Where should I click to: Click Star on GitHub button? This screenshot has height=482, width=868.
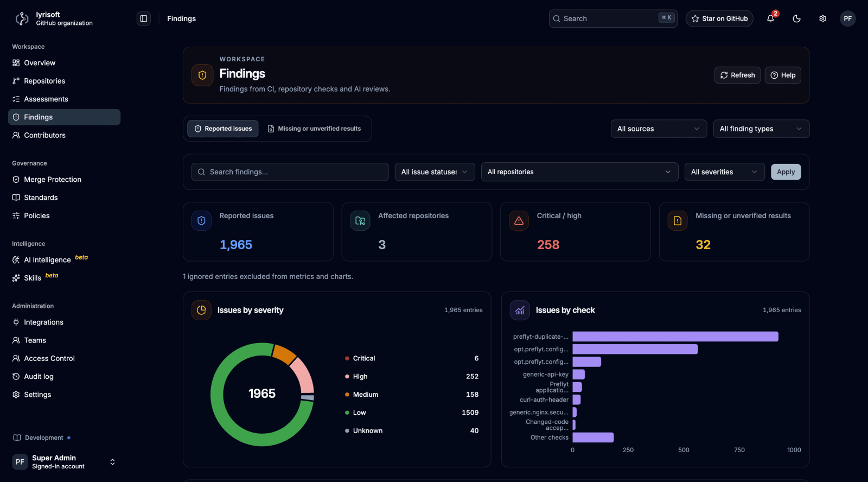coord(719,18)
